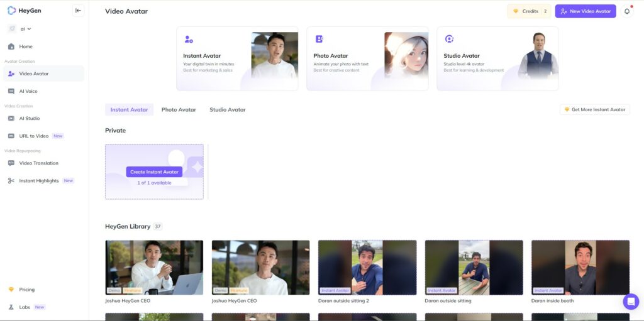Click the HeyGen Library heading

(x=128, y=226)
